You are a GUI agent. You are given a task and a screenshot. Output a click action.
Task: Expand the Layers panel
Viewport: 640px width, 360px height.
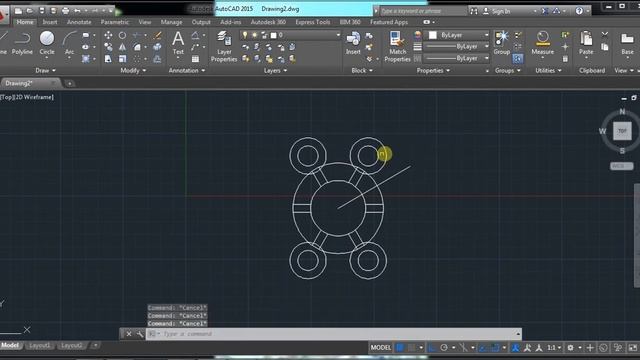point(275,71)
